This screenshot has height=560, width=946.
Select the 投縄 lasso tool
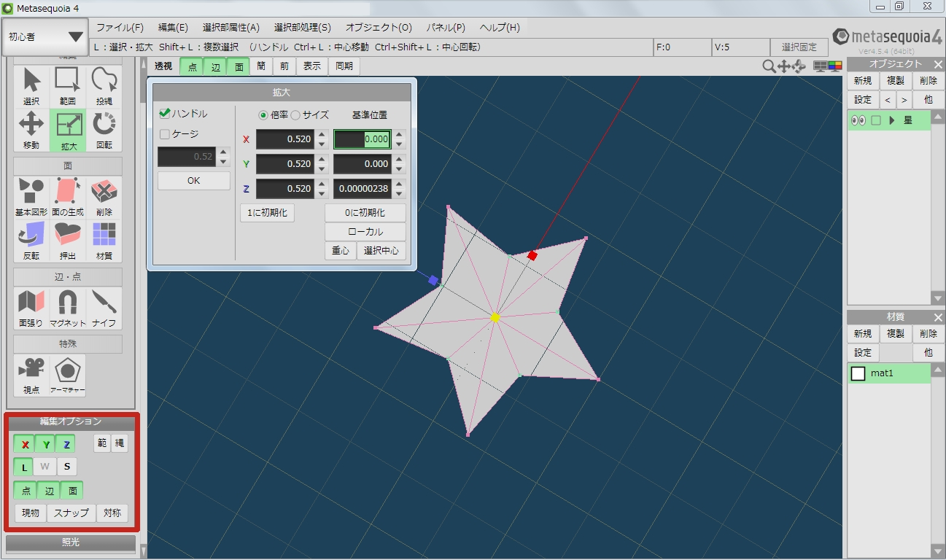tap(104, 87)
